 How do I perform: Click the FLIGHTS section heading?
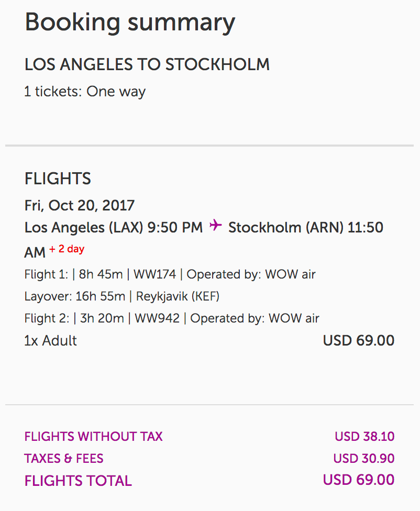coord(58,179)
